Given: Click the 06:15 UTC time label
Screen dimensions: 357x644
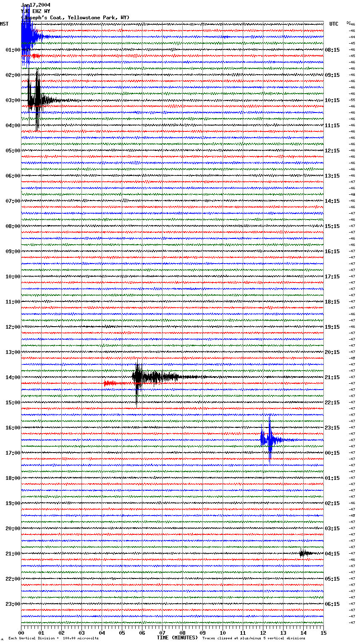Looking at the screenshot, I should [332, 604].
